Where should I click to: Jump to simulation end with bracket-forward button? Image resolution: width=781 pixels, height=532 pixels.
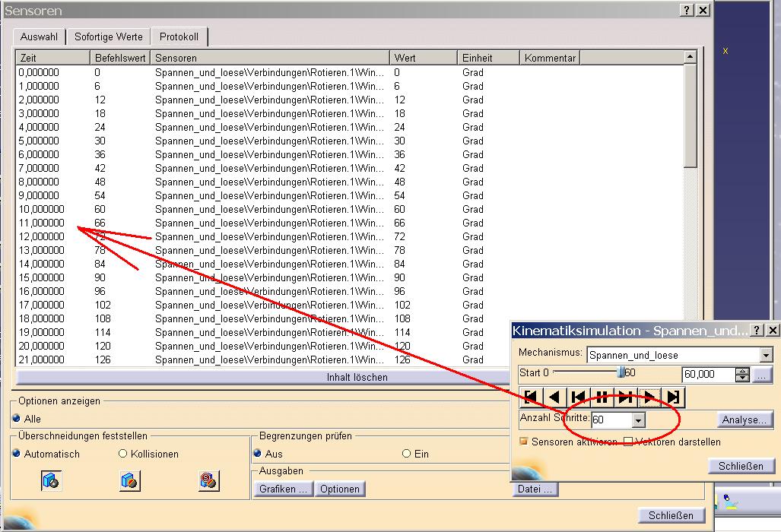[674, 397]
